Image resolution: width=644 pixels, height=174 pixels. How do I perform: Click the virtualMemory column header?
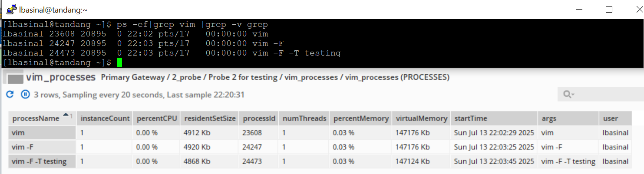[x=421, y=118]
